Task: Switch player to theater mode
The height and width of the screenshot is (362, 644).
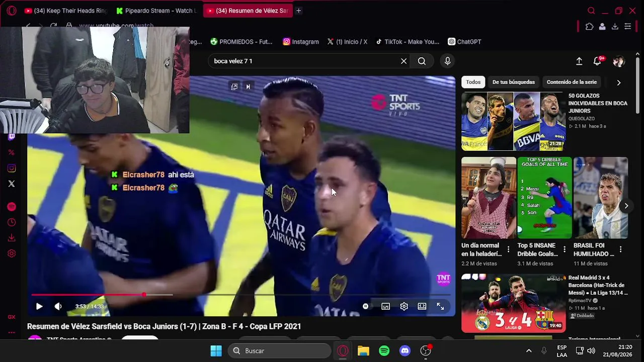Action: click(x=422, y=306)
